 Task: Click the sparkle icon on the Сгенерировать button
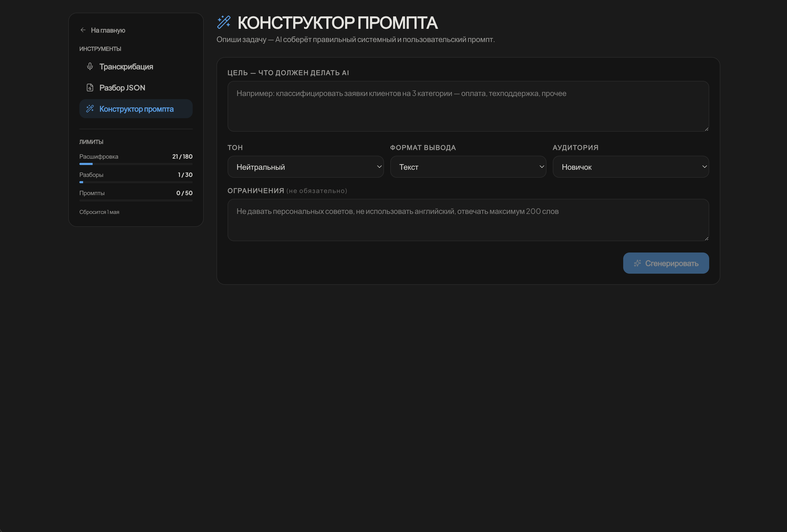(637, 263)
